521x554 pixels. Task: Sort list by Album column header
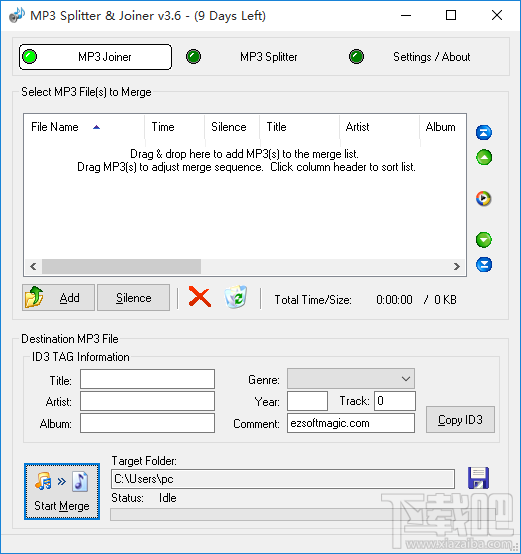coord(443,127)
